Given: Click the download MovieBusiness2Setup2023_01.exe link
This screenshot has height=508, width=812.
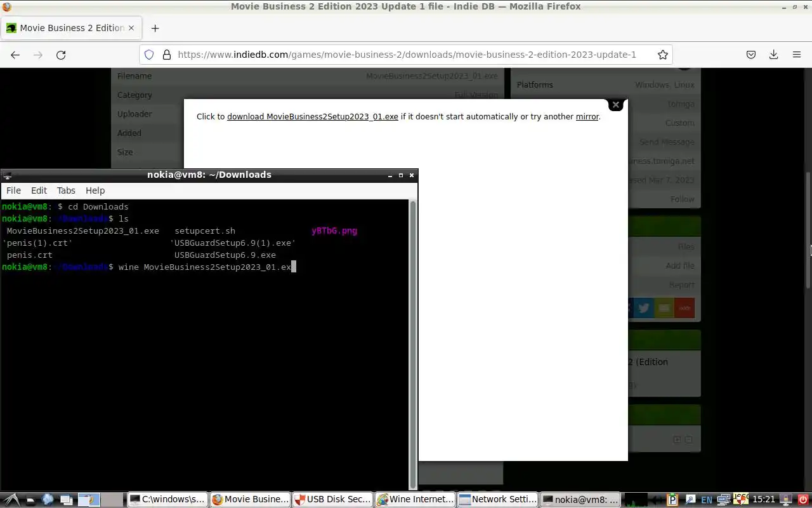Looking at the screenshot, I should pyautogui.click(x=313, y=117).
